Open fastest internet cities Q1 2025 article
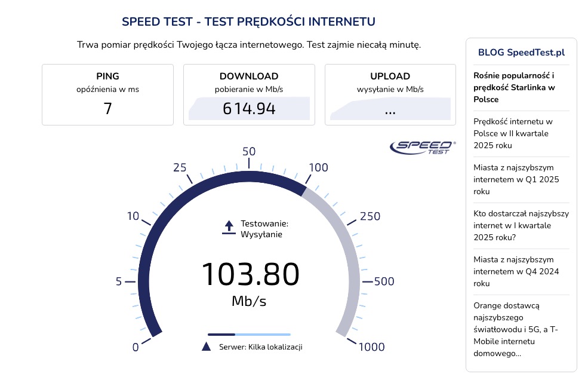This screenshot has width=588, height=380. click(x=516, y=179)
